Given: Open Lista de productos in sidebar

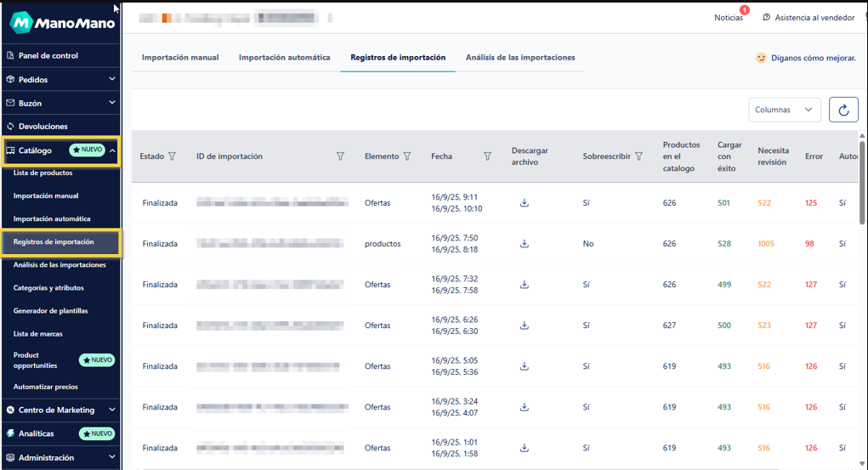Looking at the screenshot, I should click(x=43, y=173).
